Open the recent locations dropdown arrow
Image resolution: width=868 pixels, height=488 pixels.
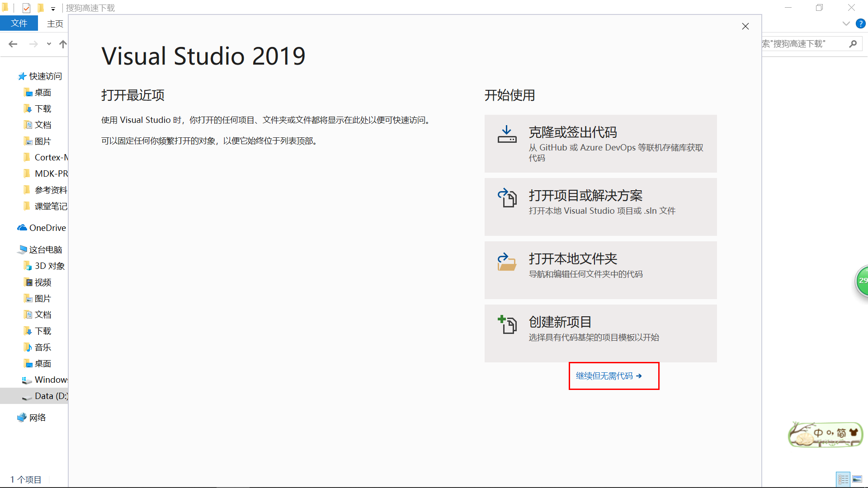[49, 44]
